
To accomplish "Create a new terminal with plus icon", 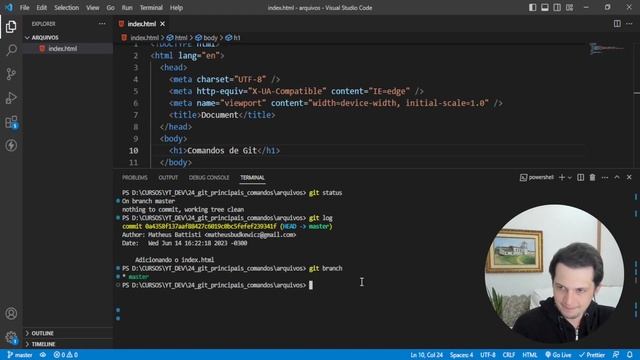I will point(562,177).
